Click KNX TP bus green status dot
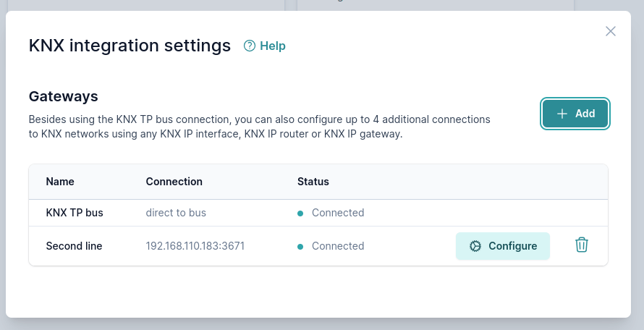 [x=300, y=213]
